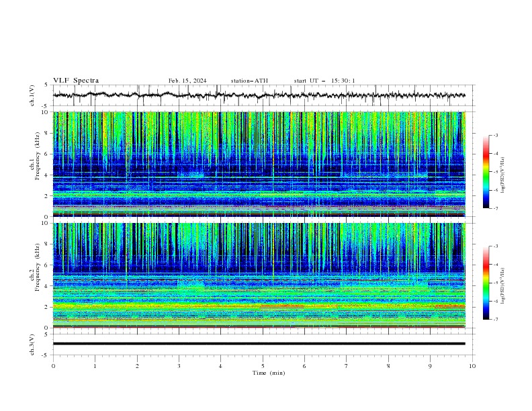The image size is (532, 411).
Task: Click the time axis tick label "6"
Action: (x=304, y=366)
